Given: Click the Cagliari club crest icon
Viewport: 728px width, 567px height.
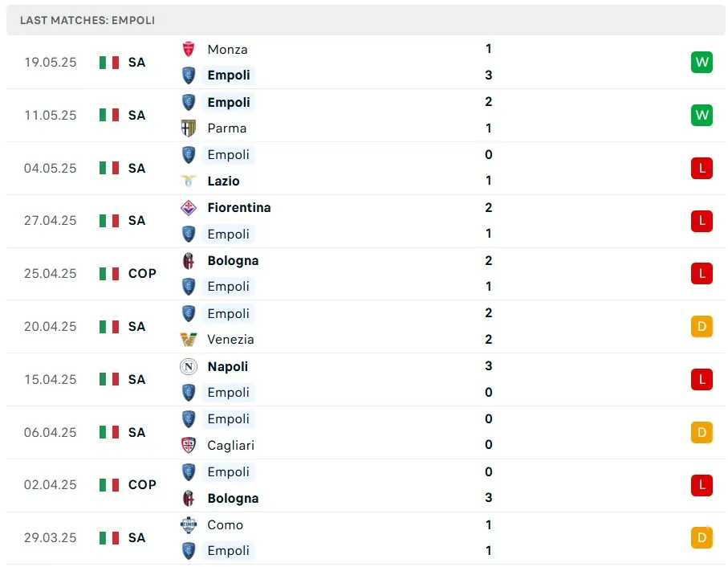Looking at the screenshot, I should [189, 445].
